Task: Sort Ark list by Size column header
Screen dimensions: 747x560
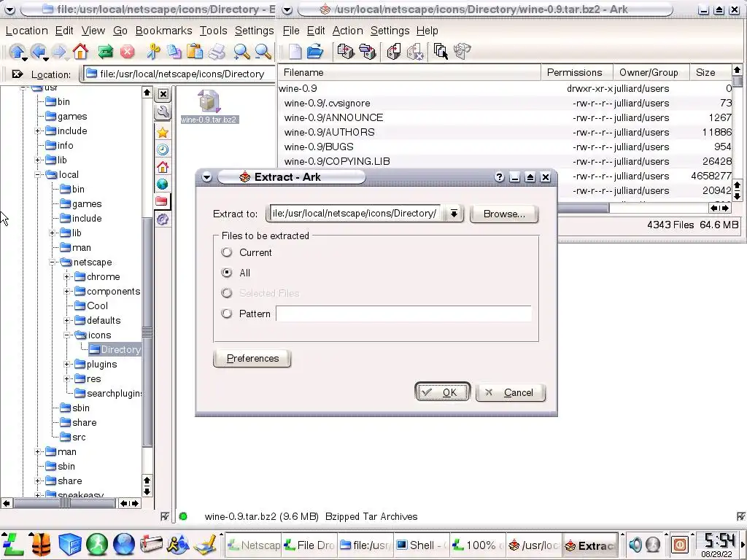Action: click(711, 72)
